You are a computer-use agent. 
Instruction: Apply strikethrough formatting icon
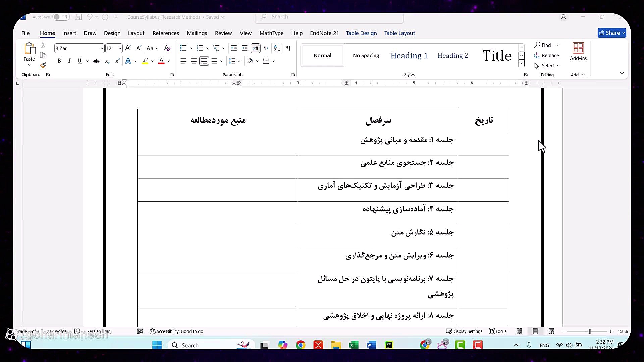tap(96, 61)
